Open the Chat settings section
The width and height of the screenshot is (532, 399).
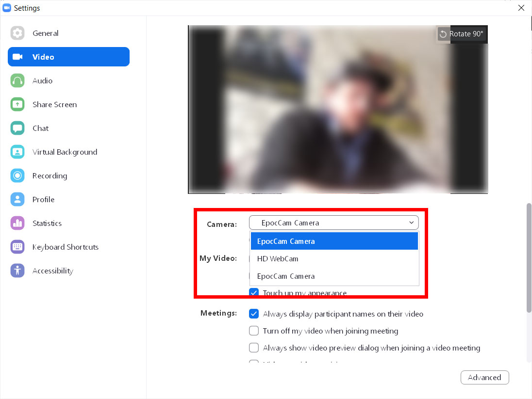click(68, 128)
